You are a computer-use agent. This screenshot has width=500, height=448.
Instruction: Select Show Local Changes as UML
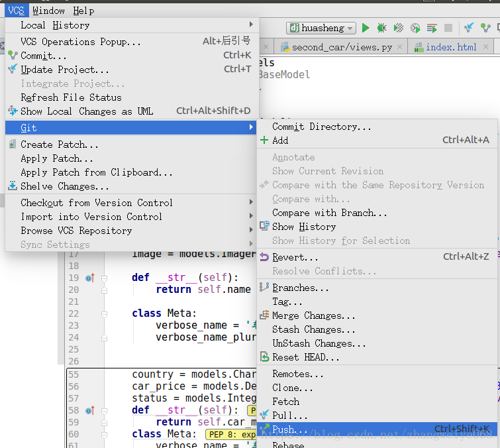click(x=132, y=111)
